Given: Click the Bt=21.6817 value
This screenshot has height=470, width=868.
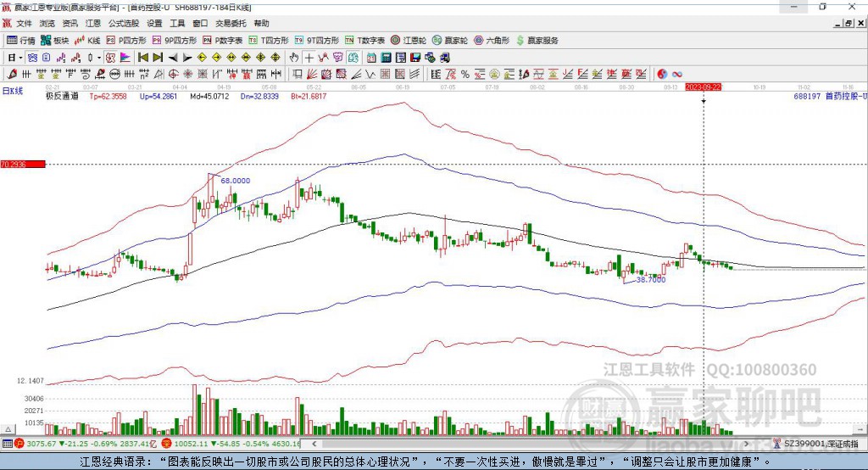Looking at the screenshot, I should pyautogui.click(x=309, y=96).
